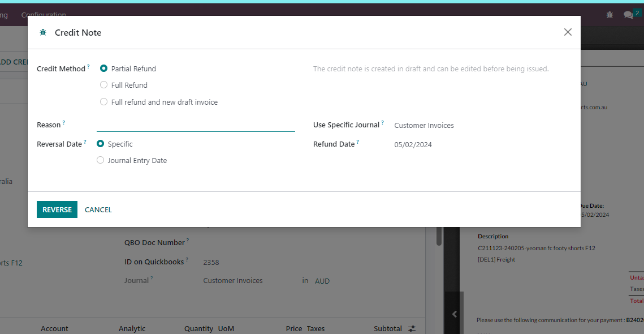The image size is (644, 334).
Task: Open column options slider icon beside Subtotal
Action: 412,329
